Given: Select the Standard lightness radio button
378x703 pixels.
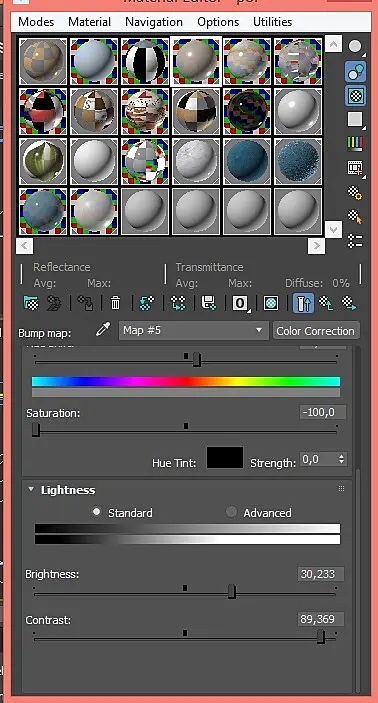Looking at the screenshot, I should coord(96,512).
